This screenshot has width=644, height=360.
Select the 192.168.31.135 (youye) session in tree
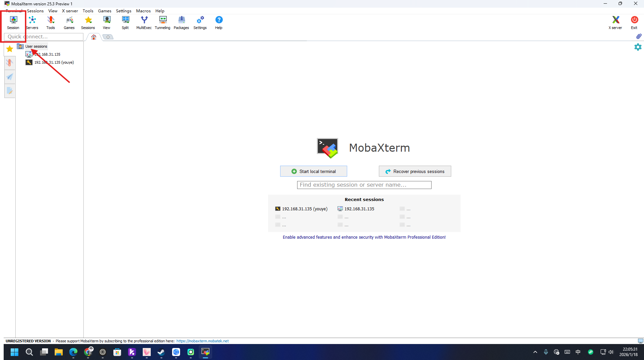[54, 62]
